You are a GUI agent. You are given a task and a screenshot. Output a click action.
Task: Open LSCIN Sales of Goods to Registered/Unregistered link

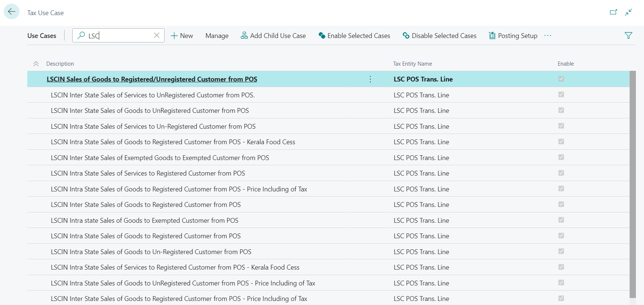click(152, 79)
